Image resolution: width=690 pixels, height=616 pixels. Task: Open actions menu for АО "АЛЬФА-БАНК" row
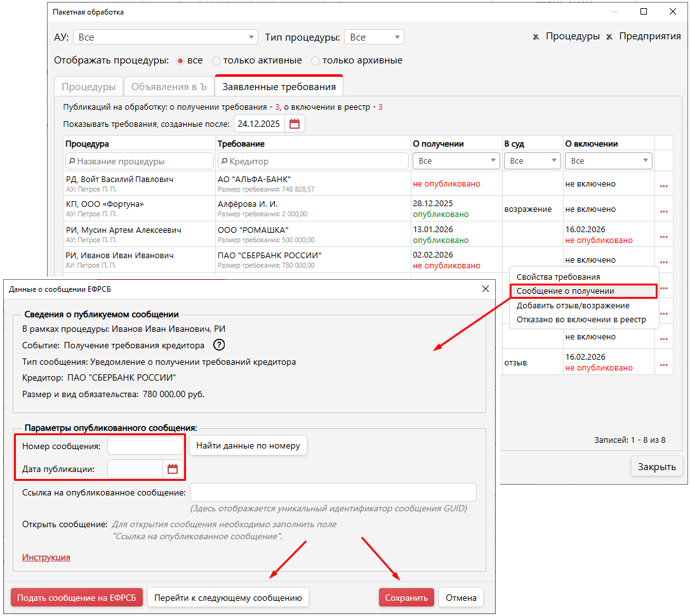(x=664, y=185)
